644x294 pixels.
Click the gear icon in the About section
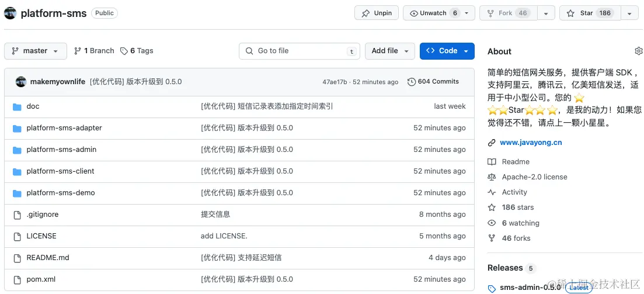[x=638, y=51]
